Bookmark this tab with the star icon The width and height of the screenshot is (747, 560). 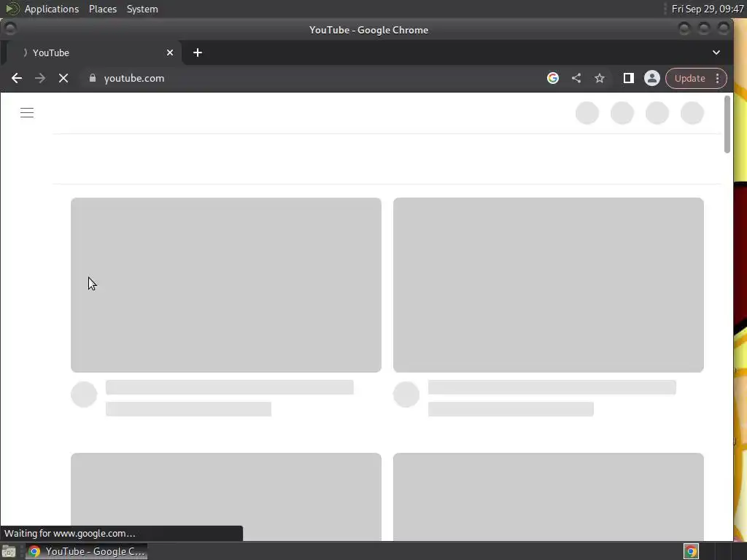pyautogui.click(x=600, y=78)
